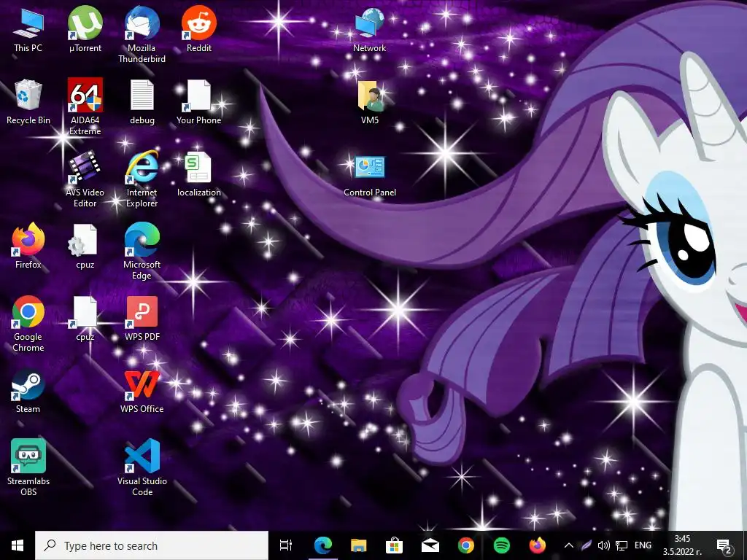
Task: Open Spotify from the taskbar
Action: (502, 545)
